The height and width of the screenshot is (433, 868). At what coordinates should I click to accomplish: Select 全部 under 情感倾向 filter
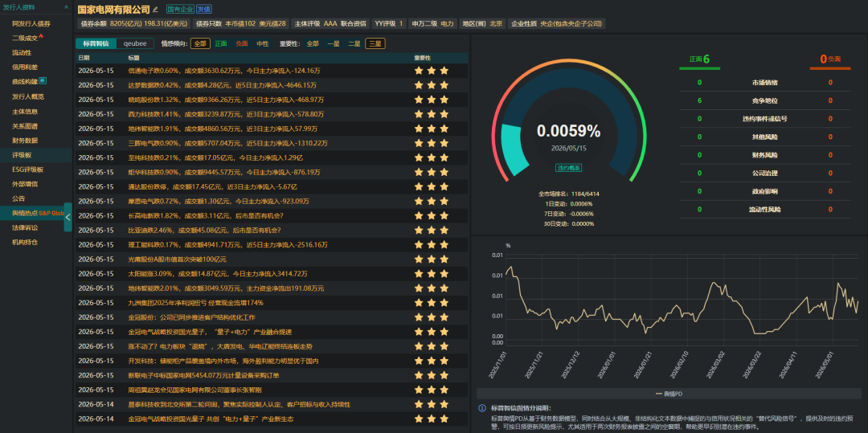pos(200,43)
